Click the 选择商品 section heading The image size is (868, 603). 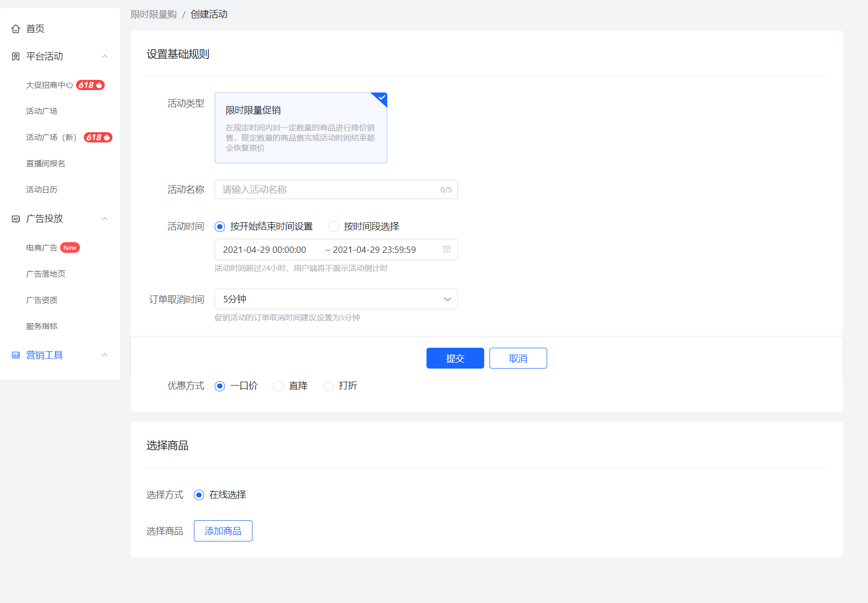168,446
